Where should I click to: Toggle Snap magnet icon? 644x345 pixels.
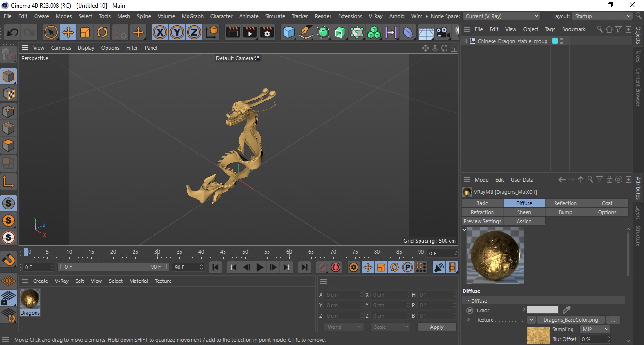tap(9, 259)
